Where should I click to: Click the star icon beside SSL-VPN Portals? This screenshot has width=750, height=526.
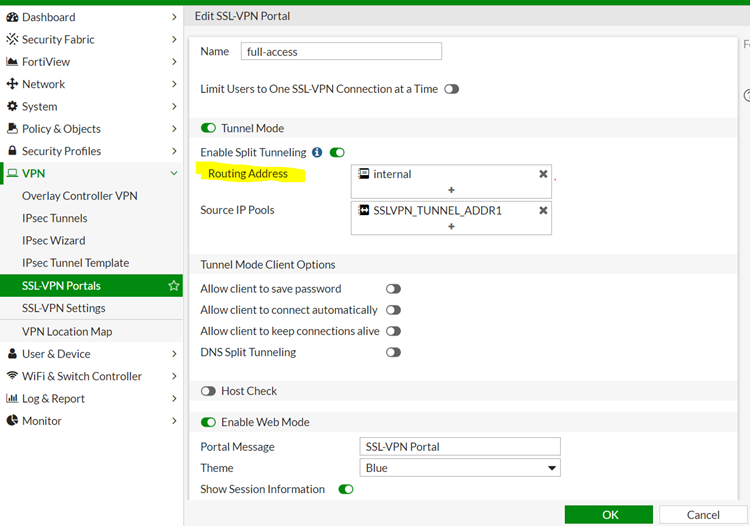pos(174,286)
